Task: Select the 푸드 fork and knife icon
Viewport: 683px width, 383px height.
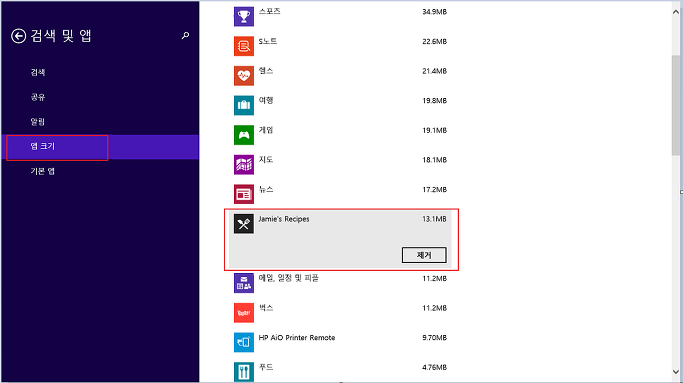Action: [x=243, y=372]
